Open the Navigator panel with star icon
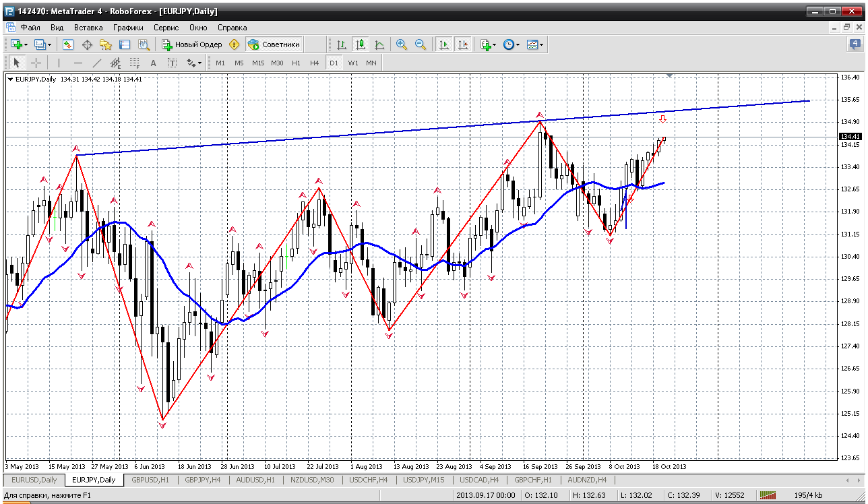This screenshot has height=504, width=868. click(x=106, y=44)
